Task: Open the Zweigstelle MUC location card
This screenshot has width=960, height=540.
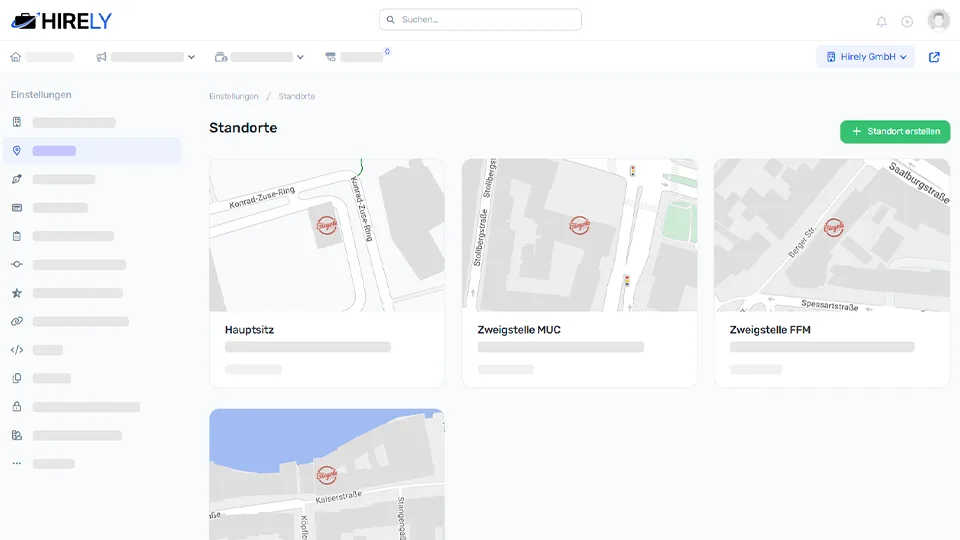Action: point(579,273)
